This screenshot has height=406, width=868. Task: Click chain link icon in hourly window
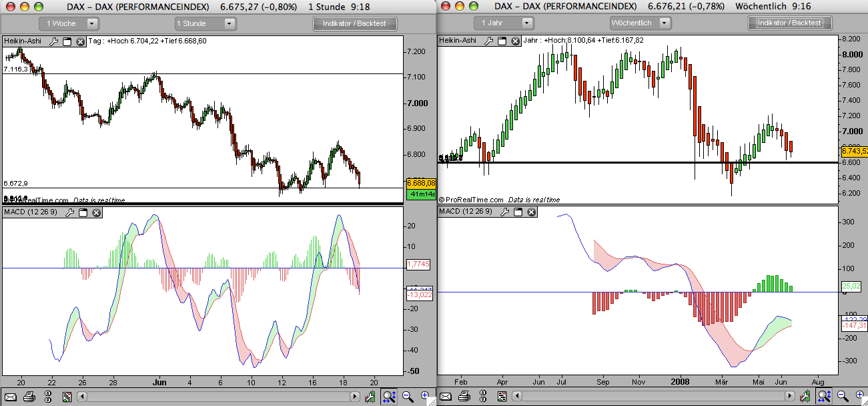[x=48, y=397]
